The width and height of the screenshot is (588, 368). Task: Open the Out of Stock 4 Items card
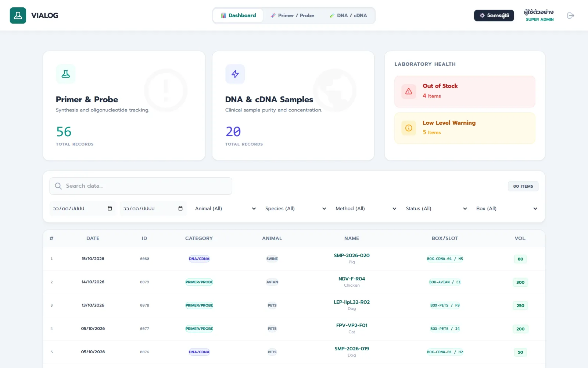[x=465, y=91]
